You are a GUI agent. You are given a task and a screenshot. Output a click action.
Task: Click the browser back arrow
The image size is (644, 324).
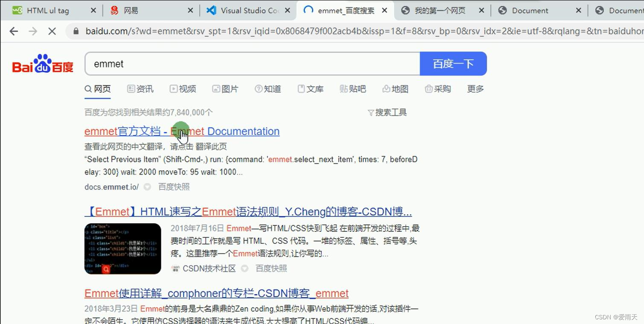pos(13,31)
